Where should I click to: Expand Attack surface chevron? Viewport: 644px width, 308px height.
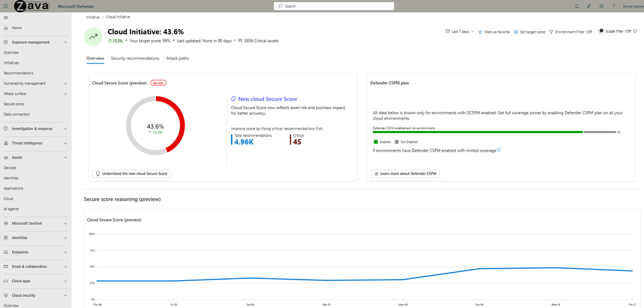[x=66, y=94]
